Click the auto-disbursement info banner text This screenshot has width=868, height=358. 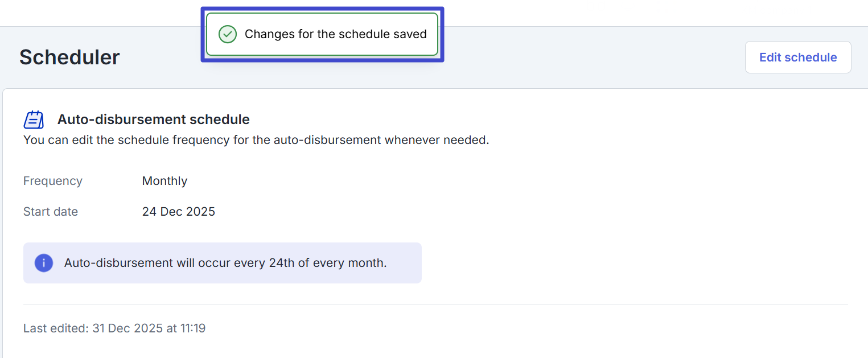coord(225,263)
